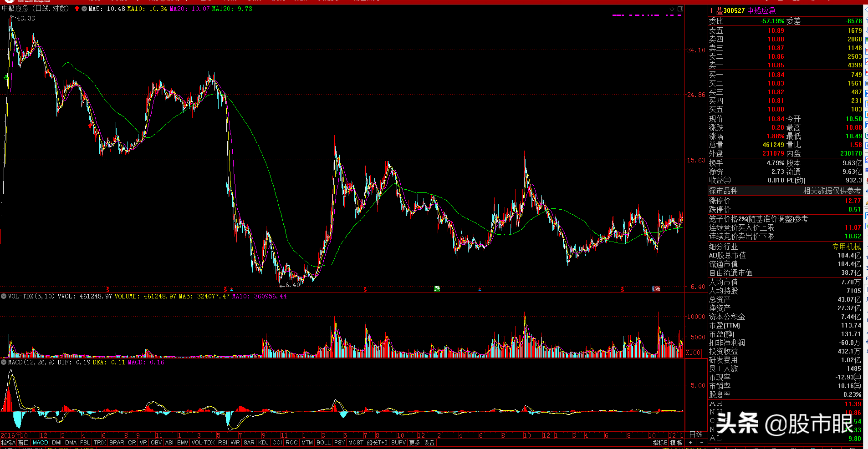Click the 总量 461249 value
Image resolution: width=868 pixels, height=449 pixels.
[x=773, y=145]
